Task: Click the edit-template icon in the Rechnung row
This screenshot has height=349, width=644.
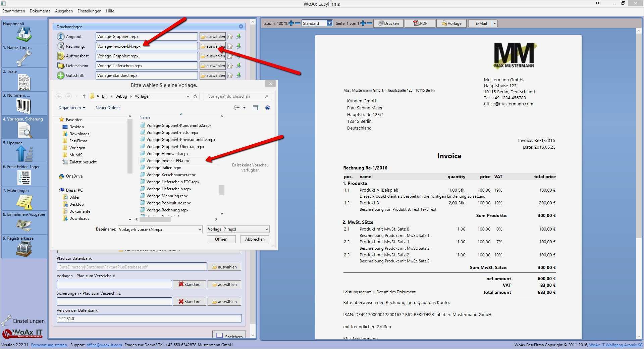Action: (230, 46)
